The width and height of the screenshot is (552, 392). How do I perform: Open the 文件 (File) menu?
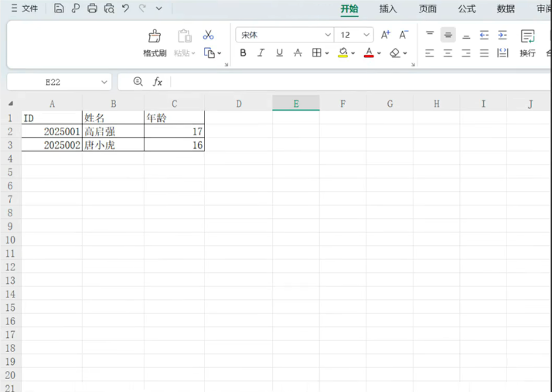coord(24,9)
